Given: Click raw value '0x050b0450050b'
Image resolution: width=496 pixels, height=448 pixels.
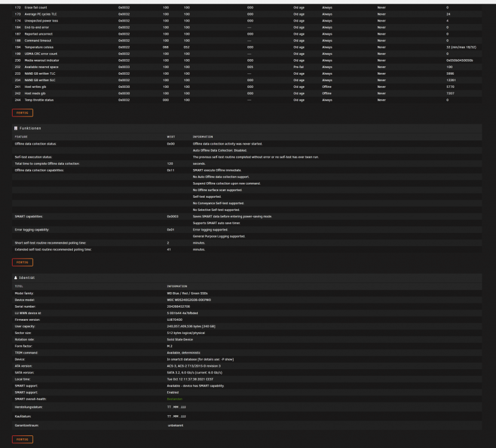Looking at the screenshot, I should pyautogui.click(x=460, y=61).
